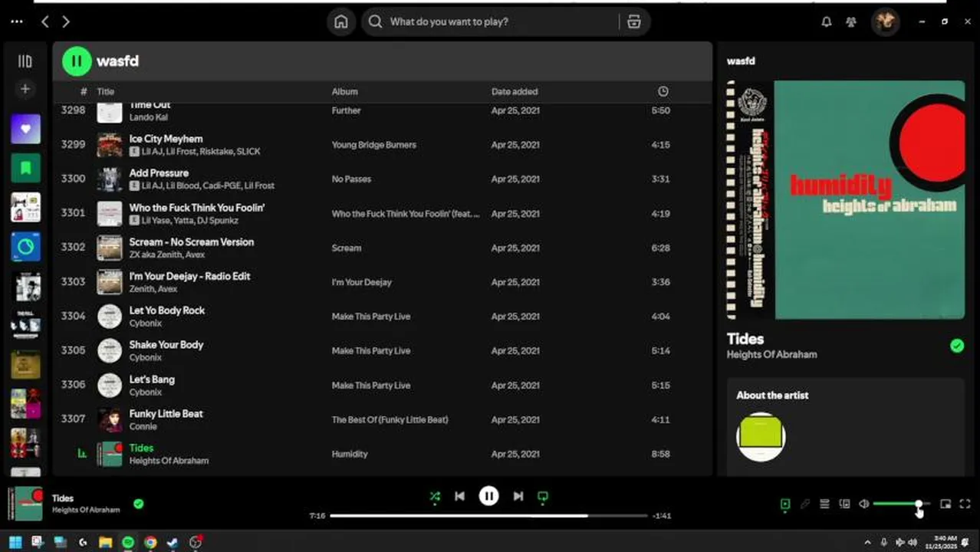Screen dimensions: 980x552
Task: Open 'Heights Of Abraham' in Now Playing panel
Action: pyautogui.click(x=771, y=355)
